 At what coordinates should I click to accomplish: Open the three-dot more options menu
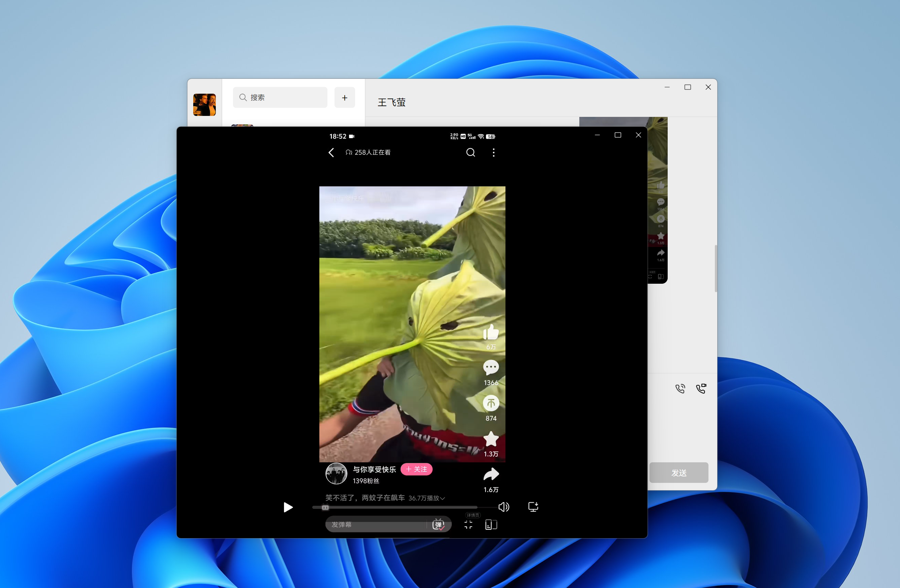click(x=493, y=153)
